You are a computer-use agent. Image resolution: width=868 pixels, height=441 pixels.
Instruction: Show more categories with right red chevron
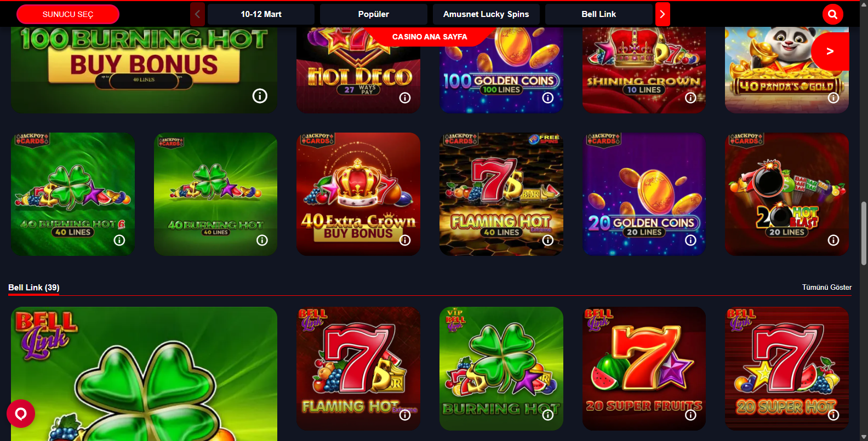(x=663, y=14)
